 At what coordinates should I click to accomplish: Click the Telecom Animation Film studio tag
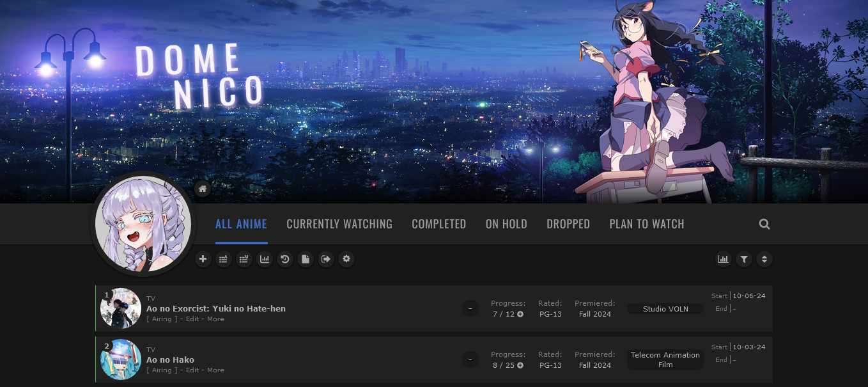tap(665, 359)
